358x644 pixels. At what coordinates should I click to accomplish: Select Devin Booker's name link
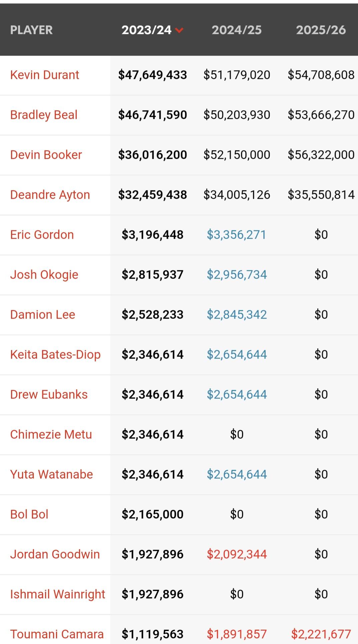point(46,155)
